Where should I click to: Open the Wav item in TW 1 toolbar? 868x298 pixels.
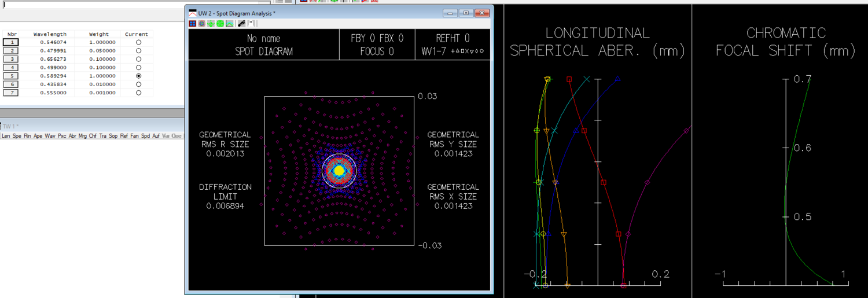pyautogui.click(x=50, y=136)
